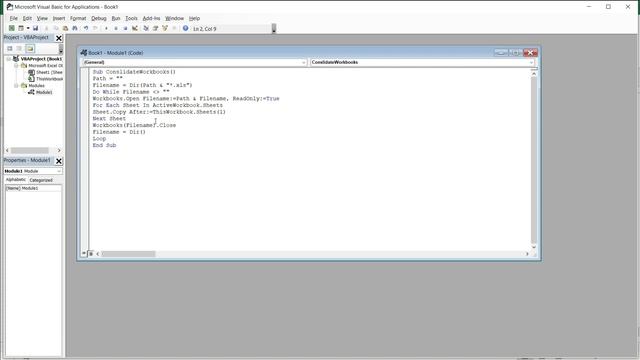The image size is (640, 360).
Task: Toggle Folders view in Project panel
Action: pyautogui.click(x=30, y=48)
